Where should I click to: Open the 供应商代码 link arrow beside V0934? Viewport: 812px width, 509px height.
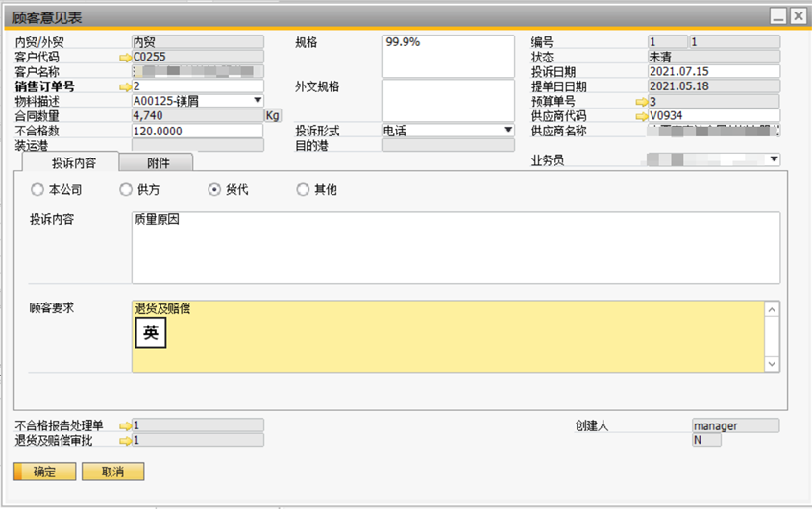642,116
